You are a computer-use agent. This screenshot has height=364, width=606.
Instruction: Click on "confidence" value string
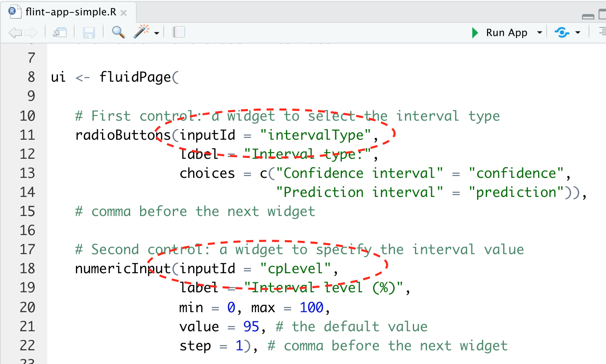(516, 173)
